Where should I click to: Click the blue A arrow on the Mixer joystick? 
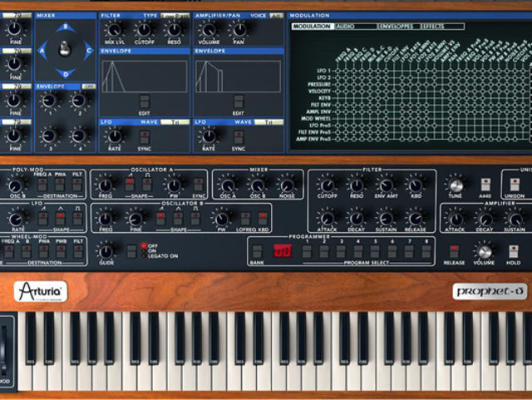(42, 50)
